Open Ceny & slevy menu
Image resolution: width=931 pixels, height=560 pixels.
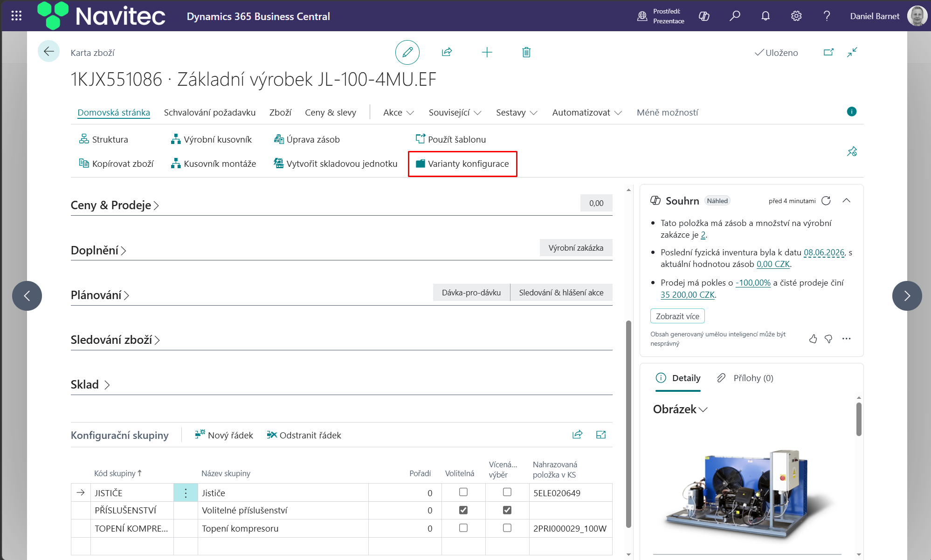click(x=331, y=112)
